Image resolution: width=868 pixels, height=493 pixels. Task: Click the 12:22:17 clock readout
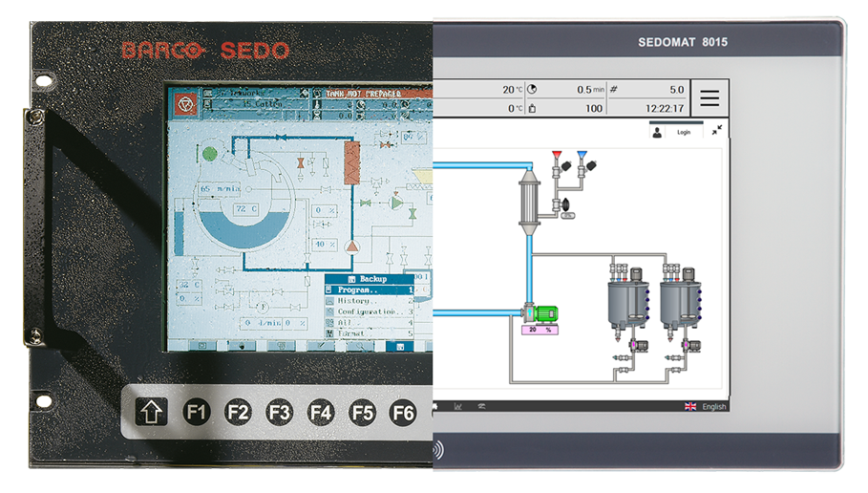point(665,109)
